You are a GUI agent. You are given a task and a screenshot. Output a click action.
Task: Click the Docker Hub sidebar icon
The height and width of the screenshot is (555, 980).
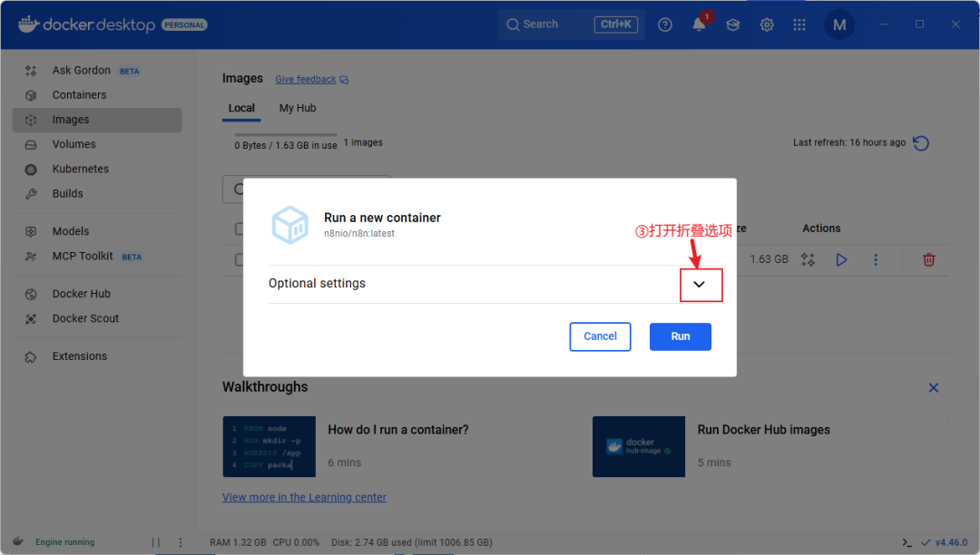tap(31, 294)
